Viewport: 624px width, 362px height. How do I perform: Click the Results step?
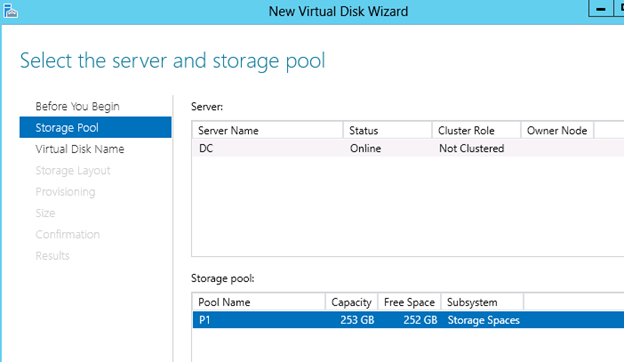pyautogui.click(x=52, y=255)
